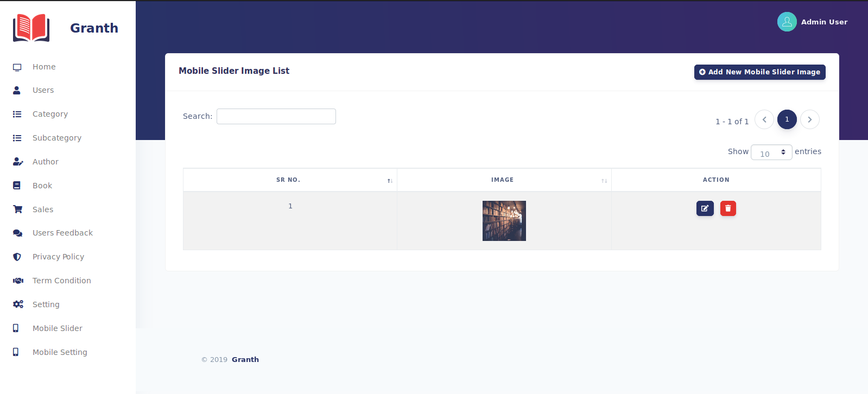Click inside the Search input field

coord(276,116)
